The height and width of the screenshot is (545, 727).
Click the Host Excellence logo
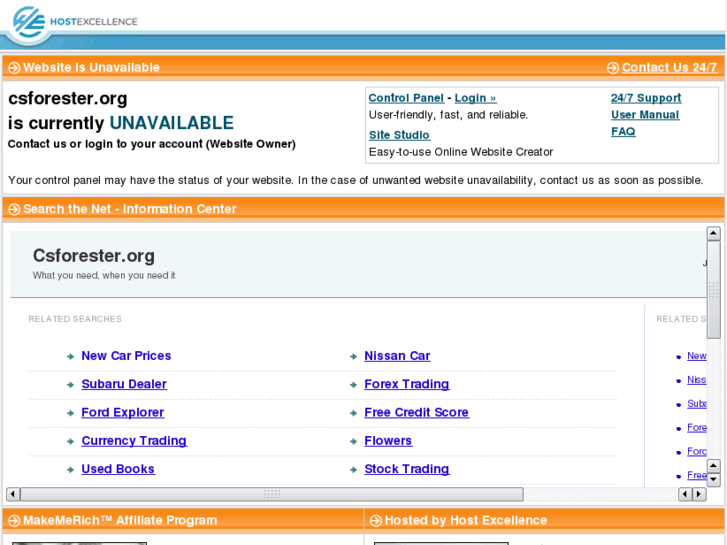pos(74,22)
